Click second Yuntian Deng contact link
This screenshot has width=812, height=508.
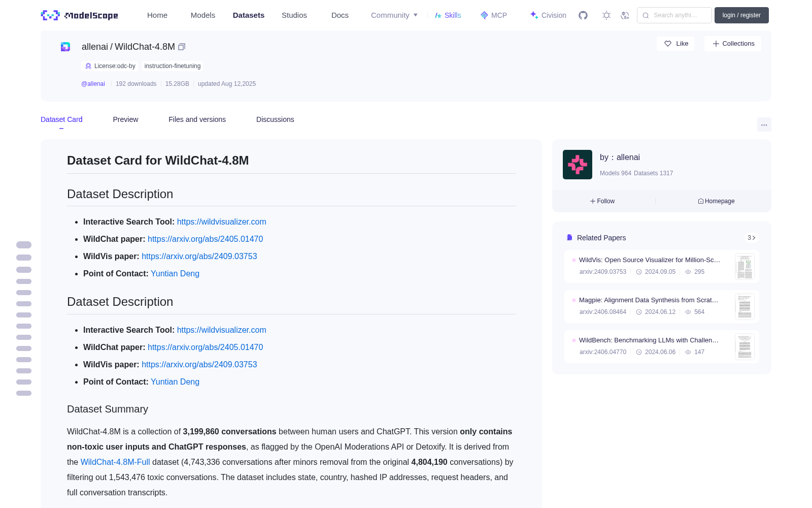point(175,382)
